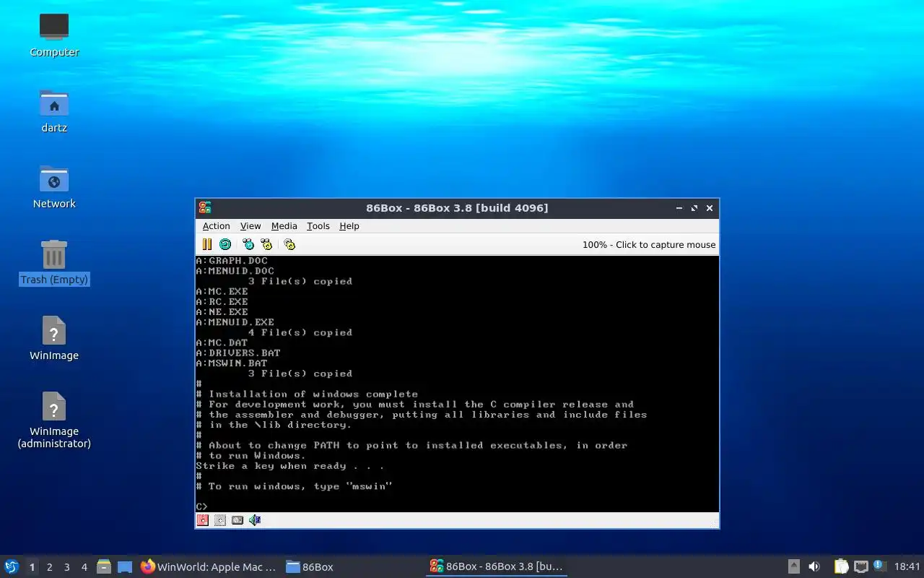Click inside the emulated DOS screen at the C> prompt
The height and width of the screenshot is (578, 924).
pyautogui.click(x=201, y=506)
